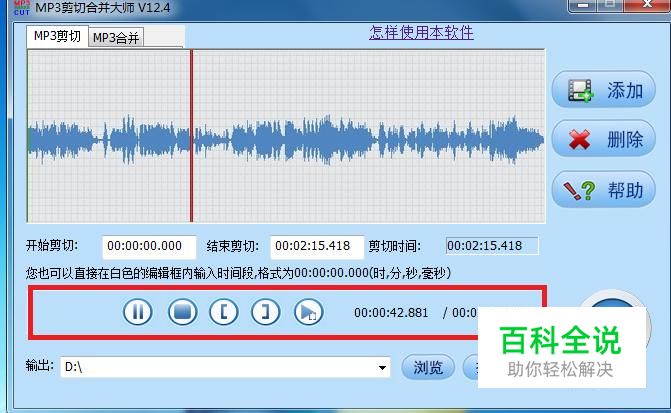
Task: Click the 添加 add file button
Action: (x=603, y=90)
